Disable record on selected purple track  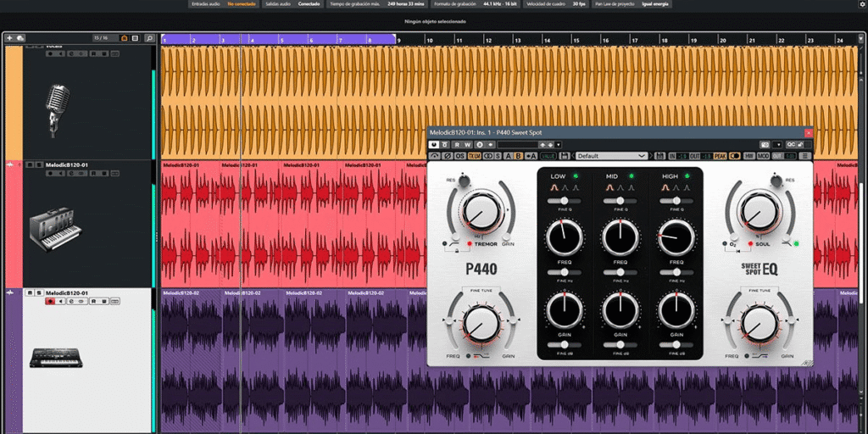(50, 301)
